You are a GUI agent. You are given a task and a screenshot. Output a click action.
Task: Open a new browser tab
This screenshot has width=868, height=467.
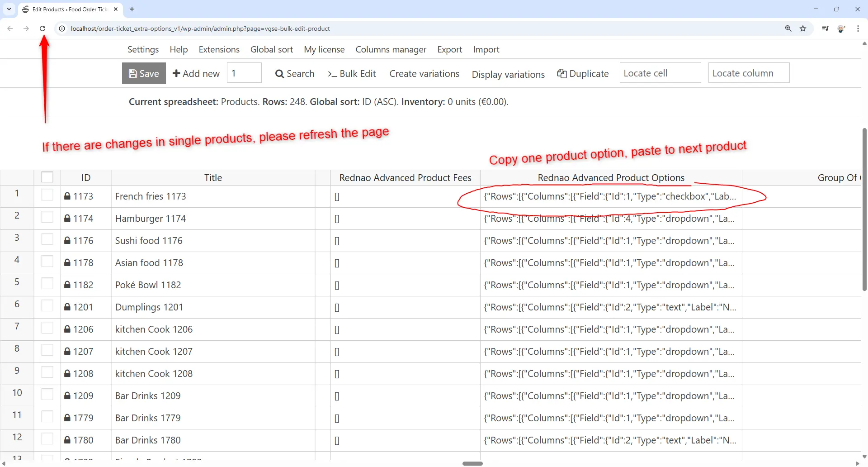tap(132, 9)
